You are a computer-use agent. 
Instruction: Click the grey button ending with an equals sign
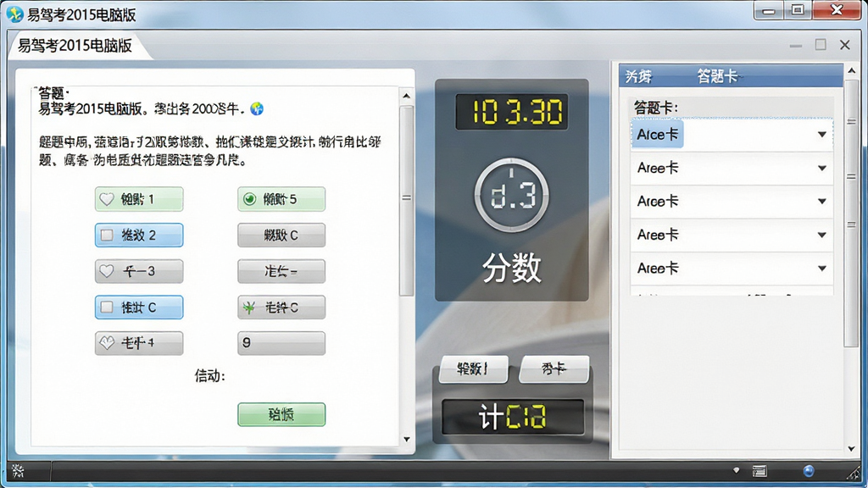281,271
